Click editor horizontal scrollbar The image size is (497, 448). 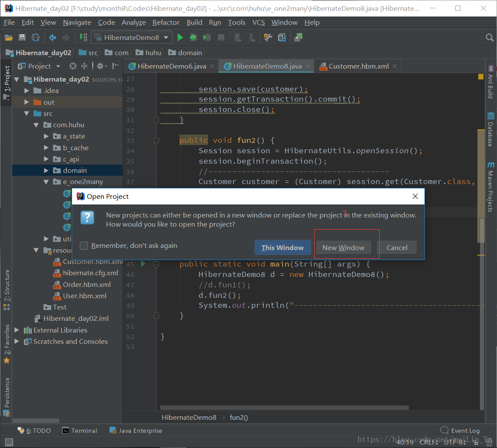point(284,408)
